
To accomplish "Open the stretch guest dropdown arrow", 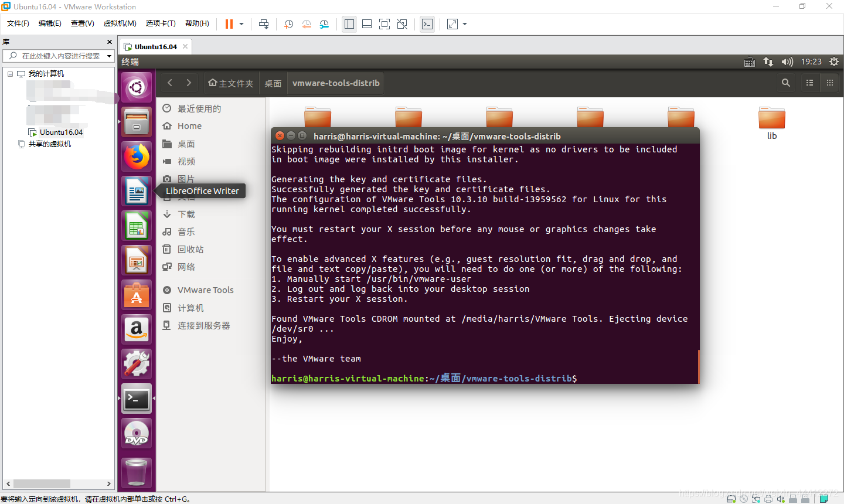I will coord(465,24).
